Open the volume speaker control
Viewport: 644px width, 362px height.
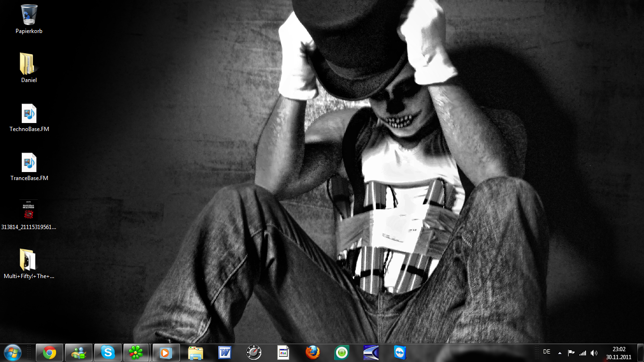pos(594,353)
